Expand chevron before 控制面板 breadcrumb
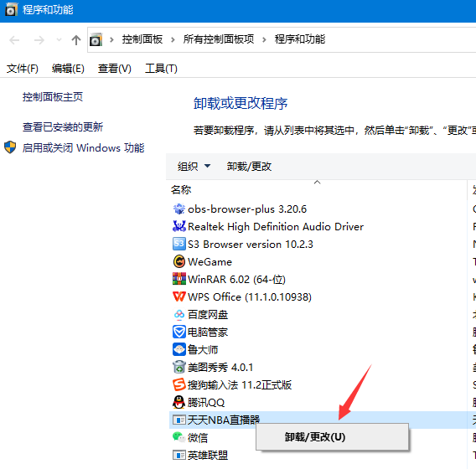 111,39
